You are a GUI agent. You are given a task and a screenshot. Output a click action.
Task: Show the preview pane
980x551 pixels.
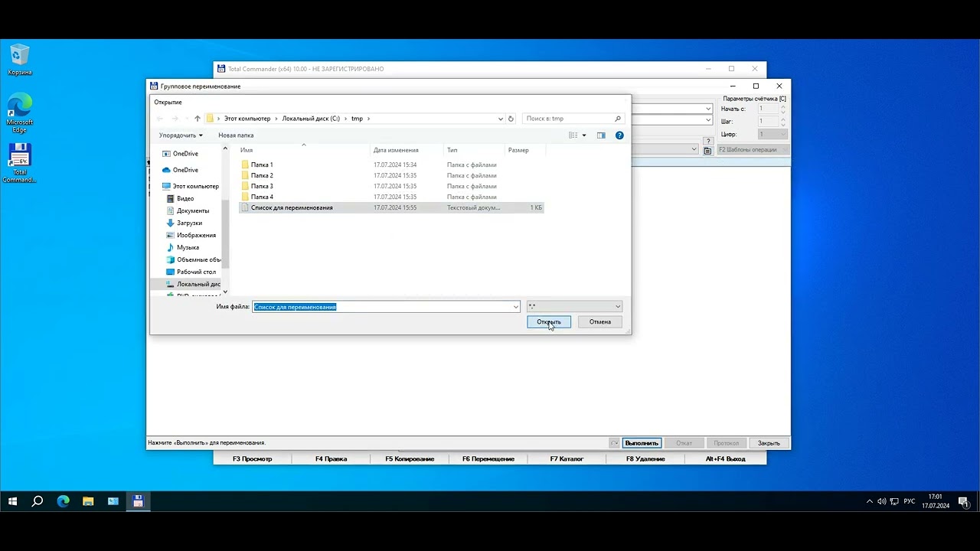(x=601, y=135)
